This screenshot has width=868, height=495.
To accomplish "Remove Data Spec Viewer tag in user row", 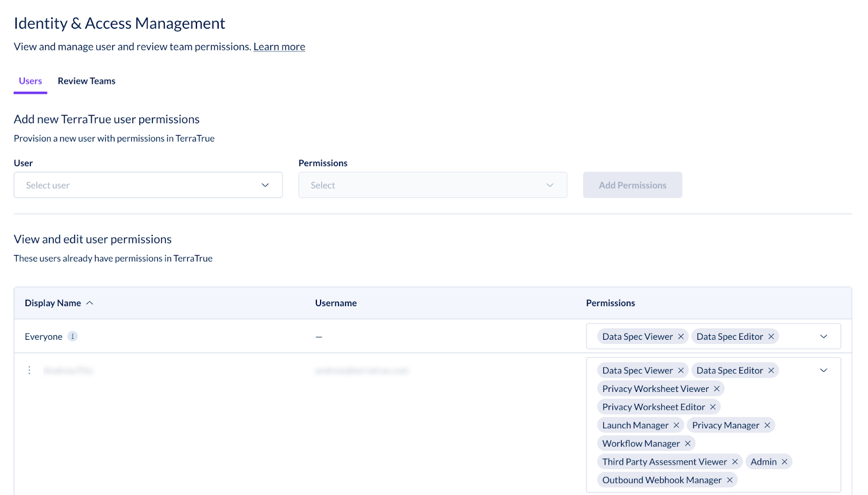I will click(x=681, y=370).
